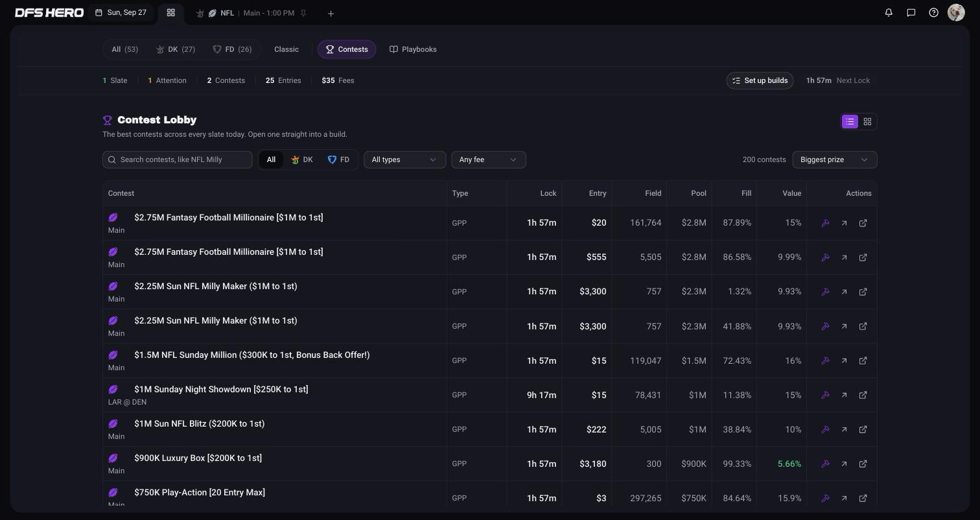Viewport: 980px width, 520px height.
Task: Open the NFL Main - 1:00 PM tab
Action: coord(251,14)
